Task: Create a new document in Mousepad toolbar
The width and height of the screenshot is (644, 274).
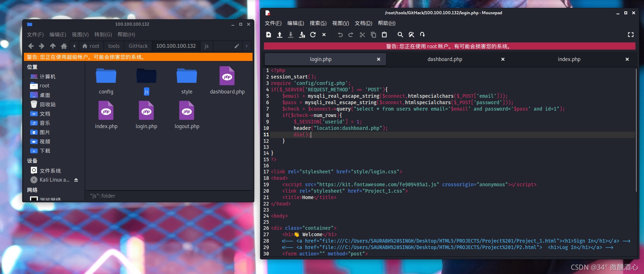Action: (269, 35)
